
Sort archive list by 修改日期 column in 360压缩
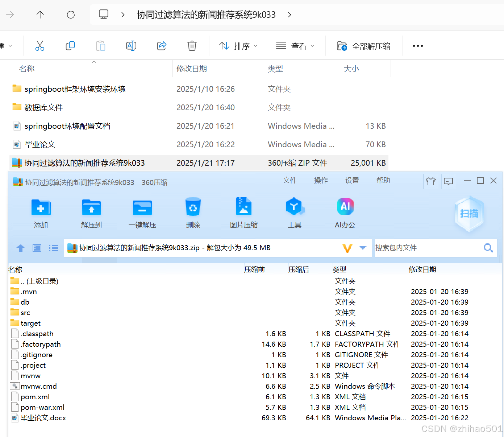[x=422, y=269]
